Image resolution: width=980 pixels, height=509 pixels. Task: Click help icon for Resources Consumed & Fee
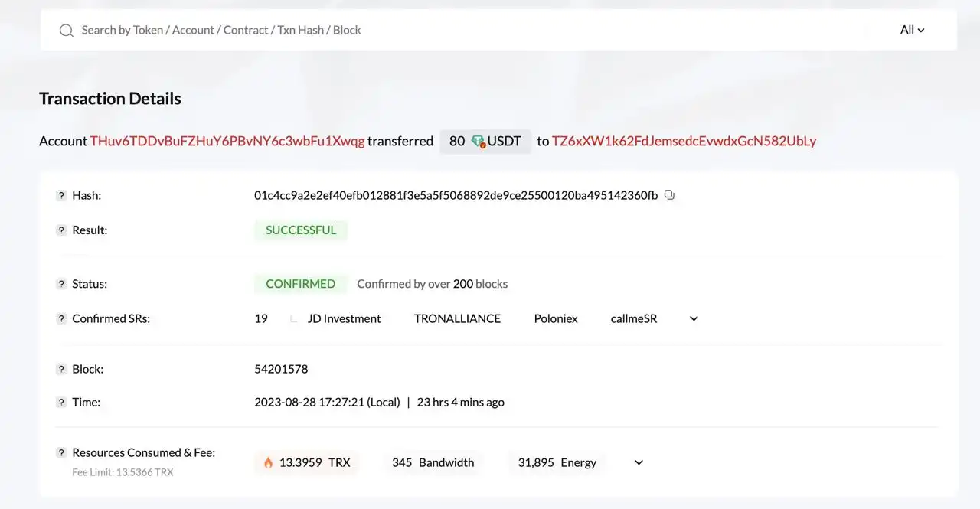point(61,453)
